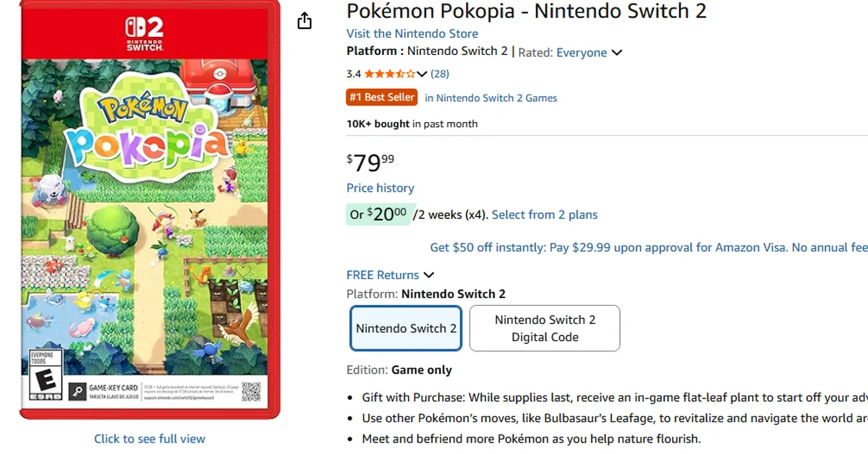The width and height of the screenshot is (868, 454).
Task: Select the Nintendo Switch 2 Digital Code option
Action: point(544,328)
